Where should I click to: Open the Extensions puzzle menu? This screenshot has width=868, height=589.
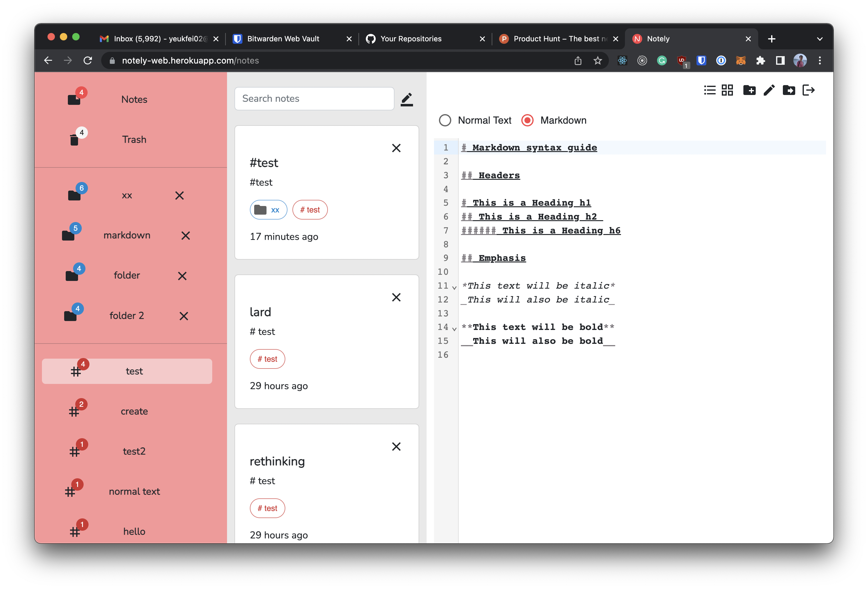click(760, 60)
